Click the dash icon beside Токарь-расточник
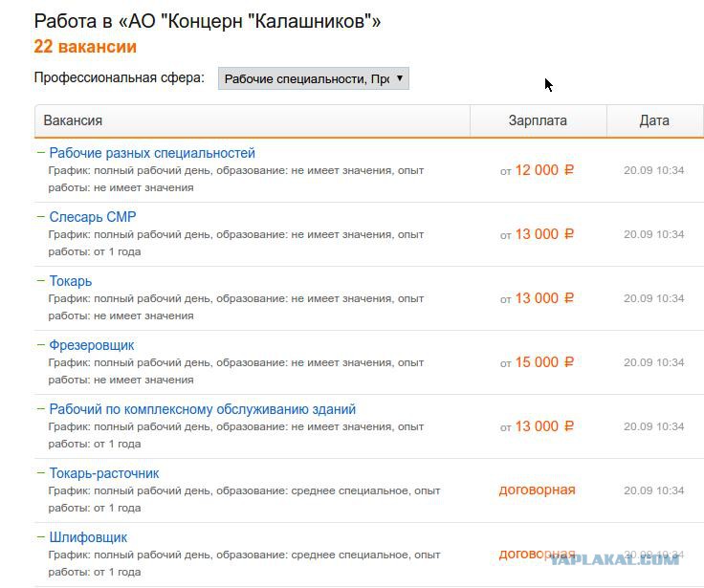This screenshot has width=704, height=588. click(41, 472)
